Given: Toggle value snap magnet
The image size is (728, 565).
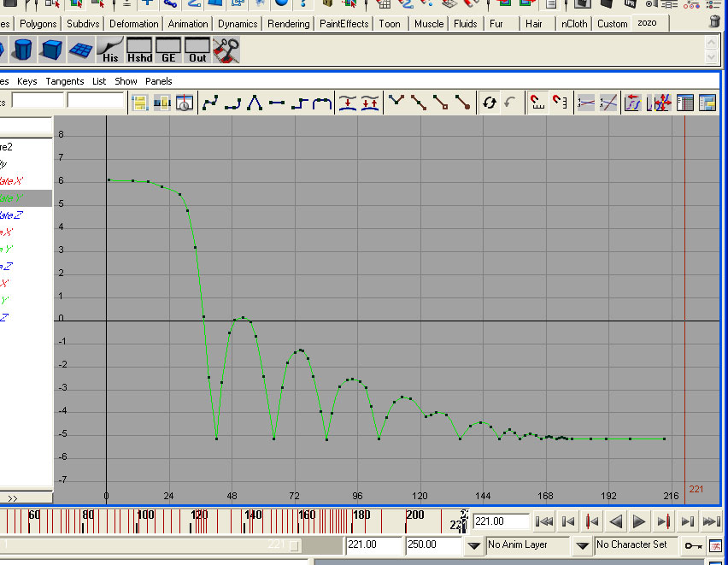Looking at the screenshot, I should (560, 103).
